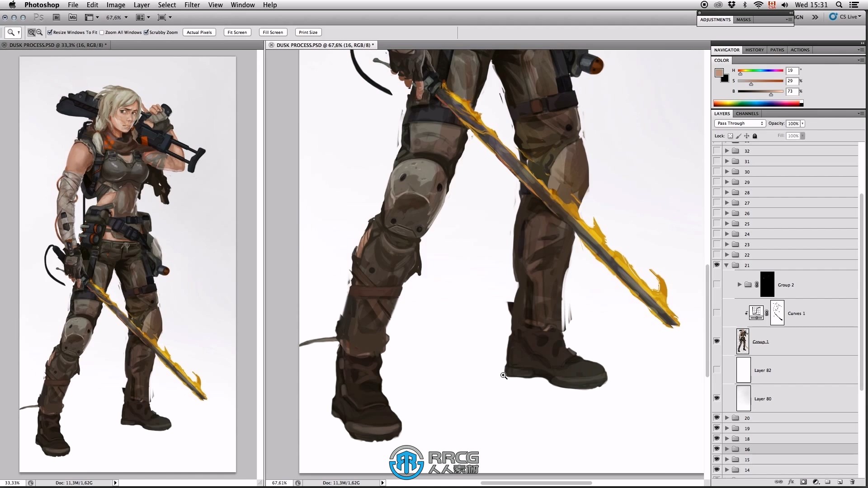868x488 pixels.
Task: Click the Fit Screen button
Action: (x=237, y=32)
